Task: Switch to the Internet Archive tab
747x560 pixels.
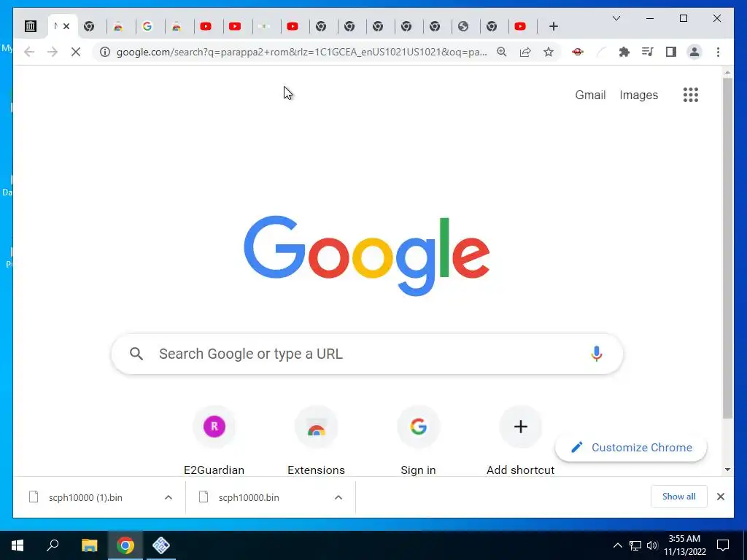Action: 31,26
